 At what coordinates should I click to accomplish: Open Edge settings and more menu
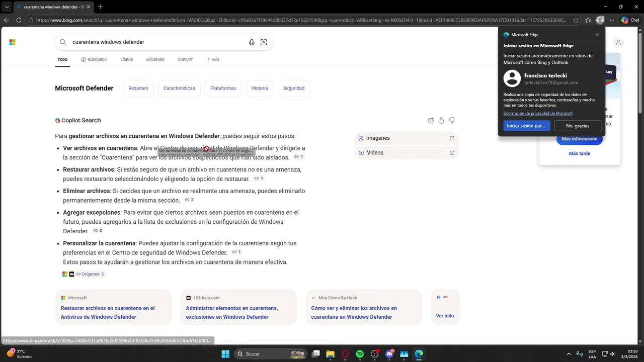[612, 20]
